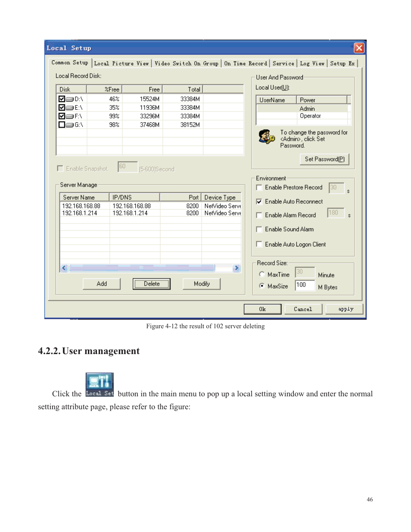Click the Modify server button
This screenshot has height=532, width=411.
[x=202, y=284]
